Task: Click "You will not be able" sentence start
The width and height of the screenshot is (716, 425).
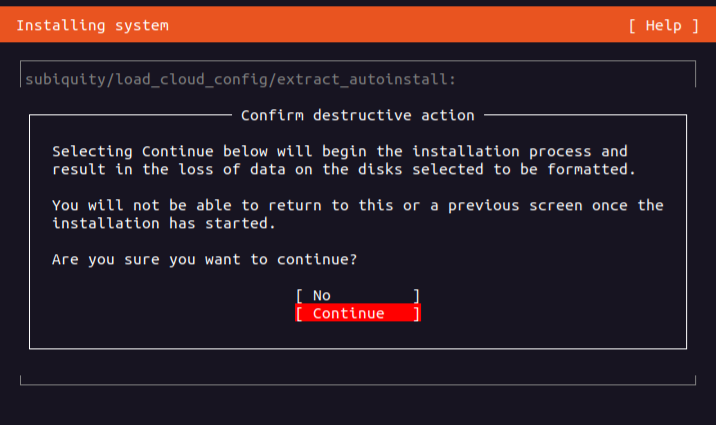Action: [141, 205]
